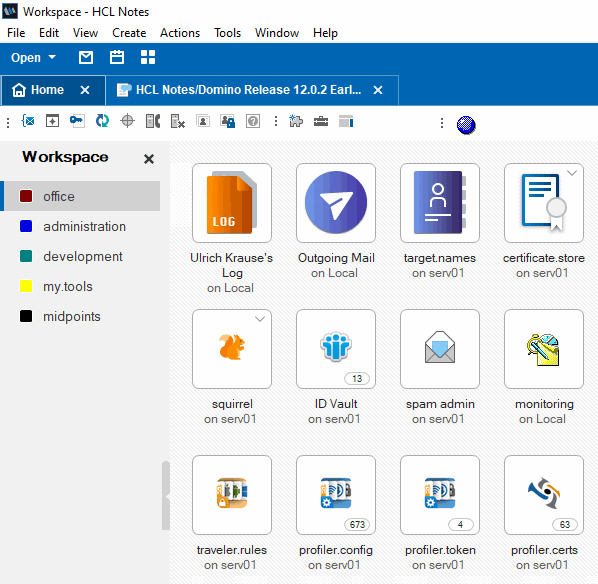
Task: Click the replicate refresh arrows toolbar icon
Action: [x=102, y=121]
